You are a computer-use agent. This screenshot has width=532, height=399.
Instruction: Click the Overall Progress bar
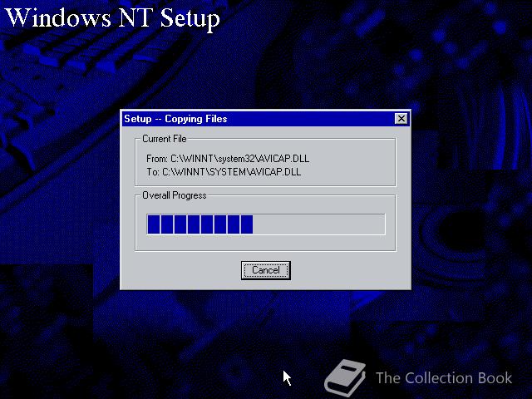point(266,224)
